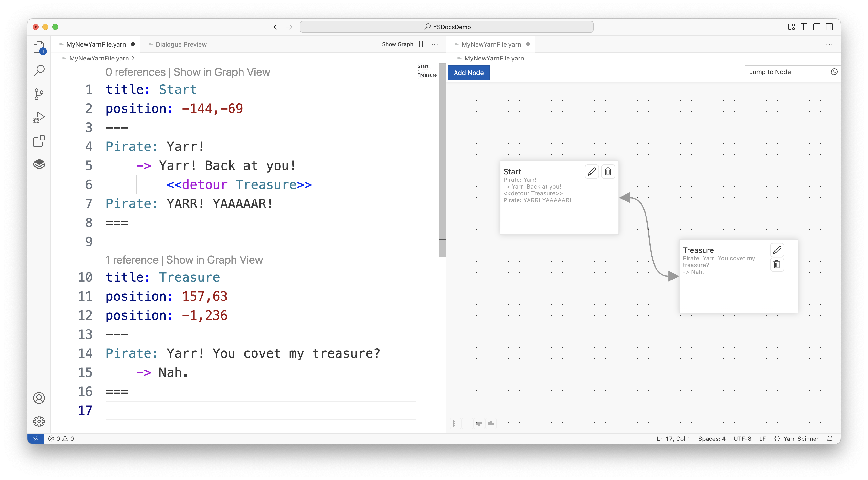Toggle the bottom panel layout icon
868x480 pixels.
[x=817, y=27]
